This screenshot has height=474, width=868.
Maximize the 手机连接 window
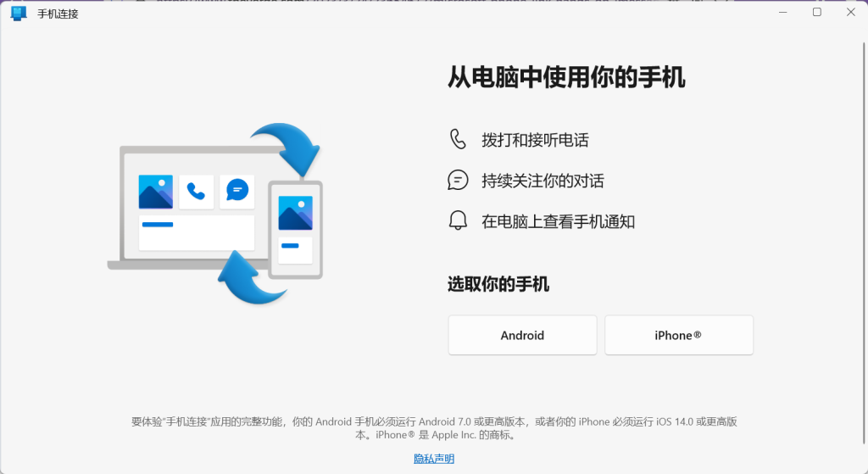816,12
